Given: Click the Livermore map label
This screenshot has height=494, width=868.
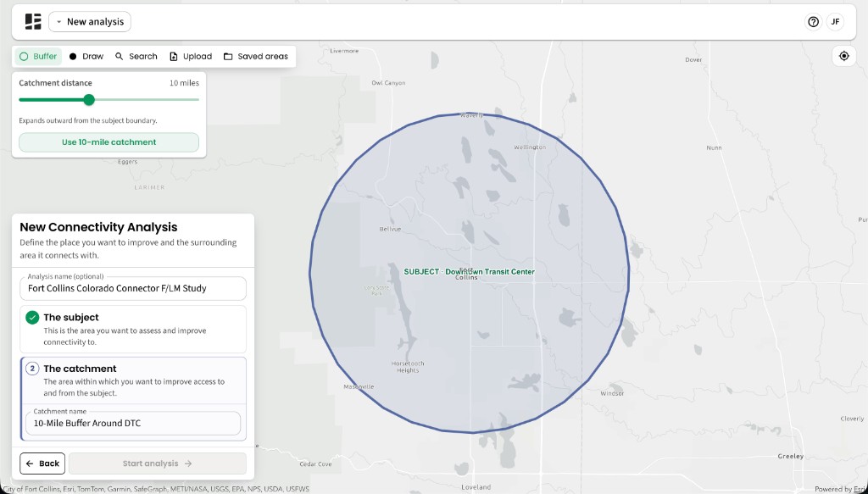Looking at the screenshot, I should pos(344,51).
